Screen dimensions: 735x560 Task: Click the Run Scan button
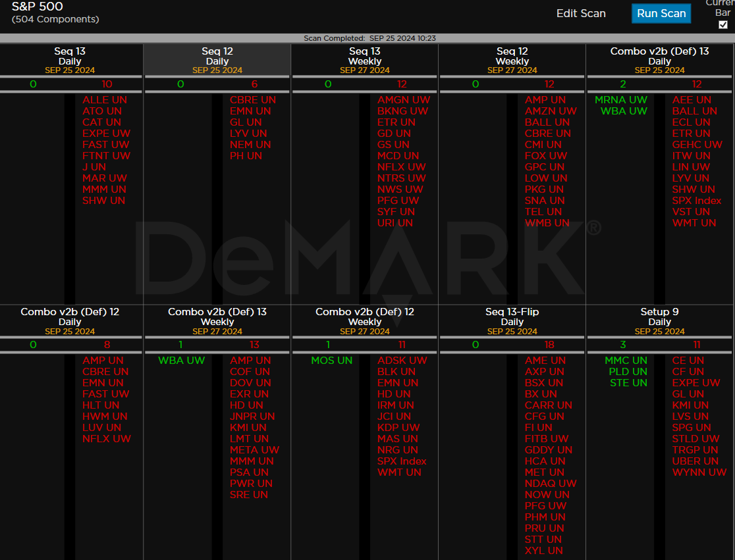[x=661, y=13]
